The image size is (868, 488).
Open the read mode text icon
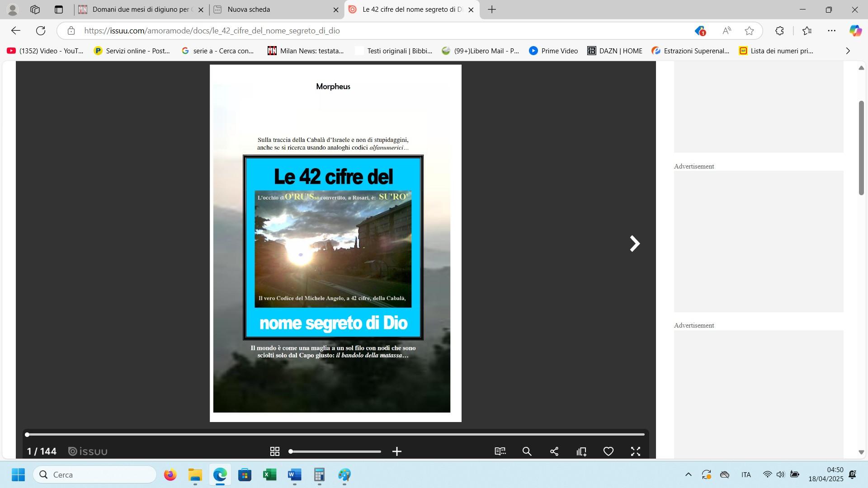coord(500,451)
